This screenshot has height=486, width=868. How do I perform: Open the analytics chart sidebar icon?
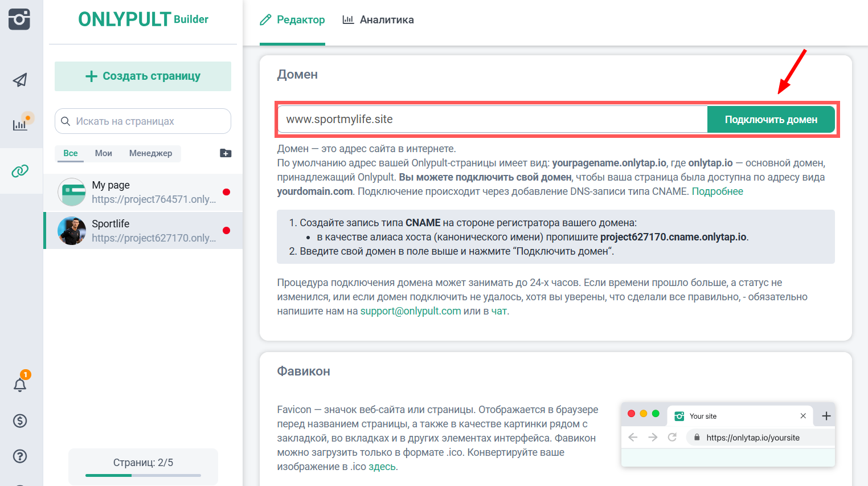[20, 124]
